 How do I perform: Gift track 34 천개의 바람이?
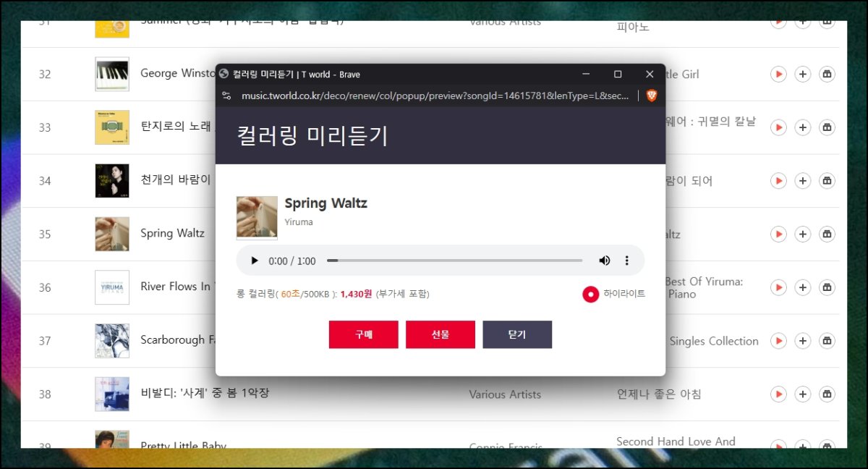click(827, 180)
